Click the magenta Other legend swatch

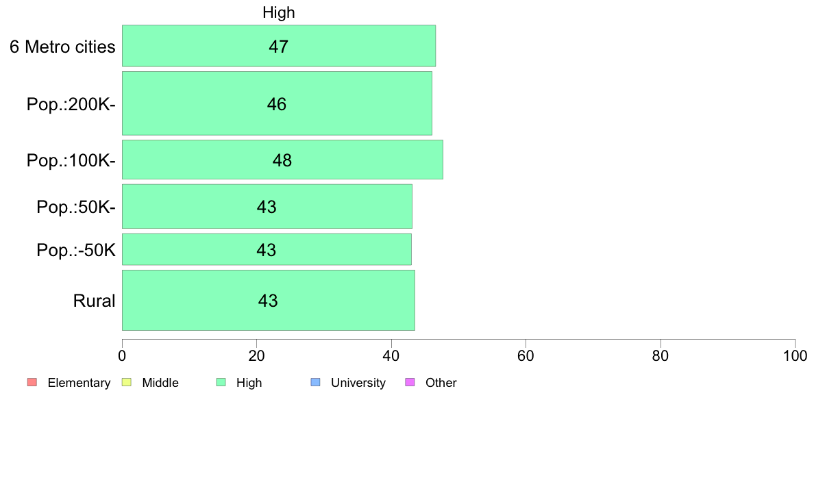tap(410, 383)
